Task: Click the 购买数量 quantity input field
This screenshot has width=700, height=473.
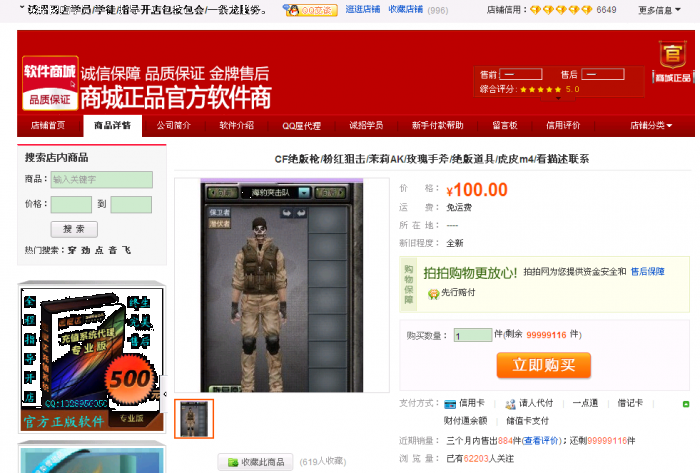Action: tap(472, 335)
